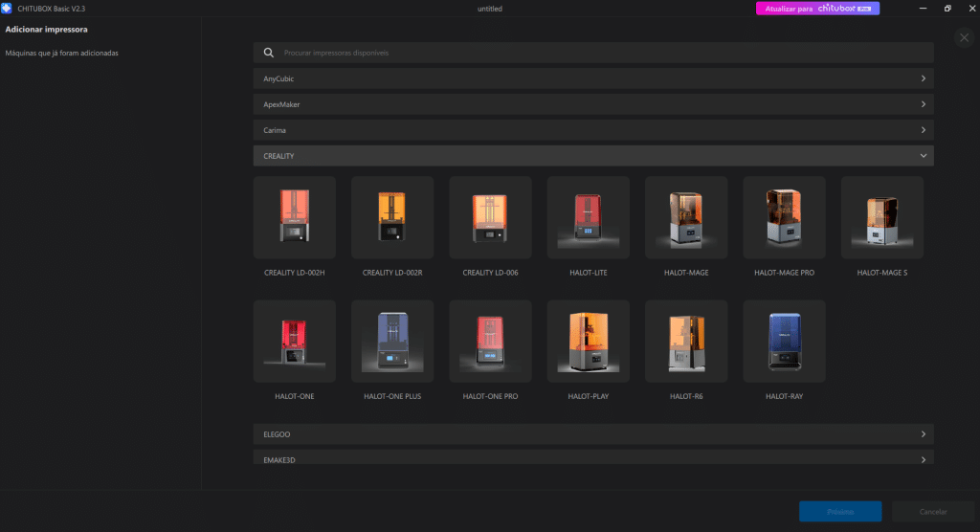The image size is (980, 532).
Task: Close the add printer dialog with X
Action: click(x=965, y=37)
